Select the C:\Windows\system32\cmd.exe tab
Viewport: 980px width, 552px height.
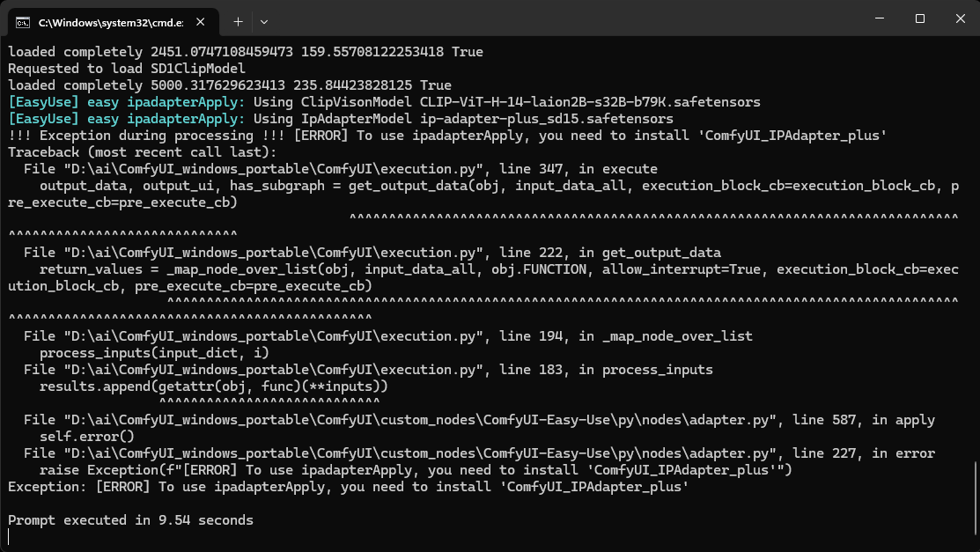coord(104,21)
